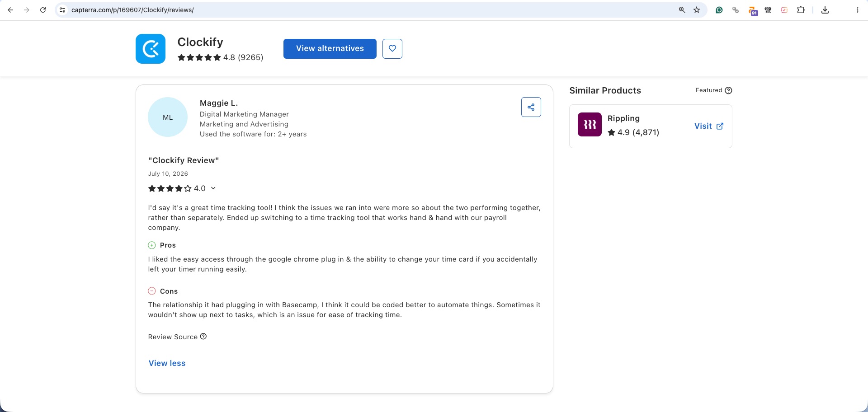This screenshot has height=412, width=868.
Task: Click the View alternatives button
Action: pos(330,49)
